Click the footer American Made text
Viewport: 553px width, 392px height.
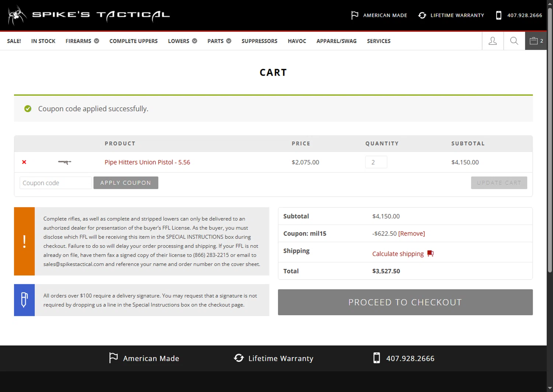151,358
